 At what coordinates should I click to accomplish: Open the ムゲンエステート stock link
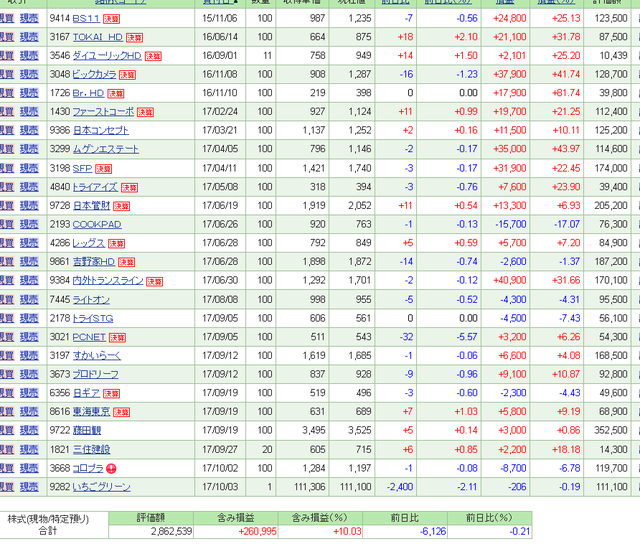click(x=106, y=149)
